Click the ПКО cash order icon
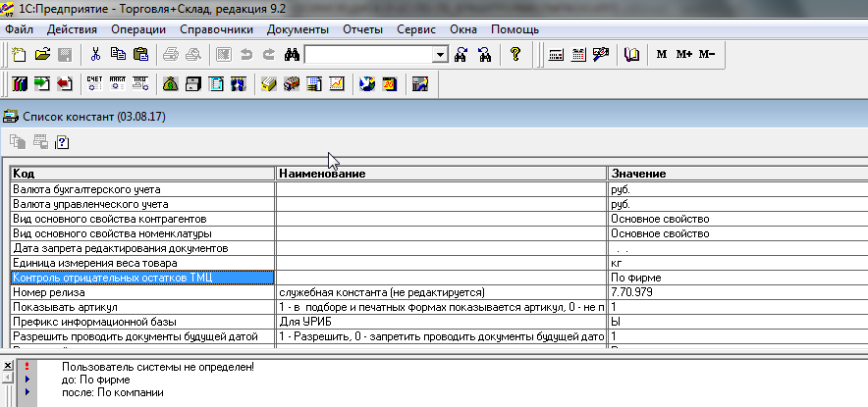Viewport: 868px width, 407px height. tap(140, 84)
